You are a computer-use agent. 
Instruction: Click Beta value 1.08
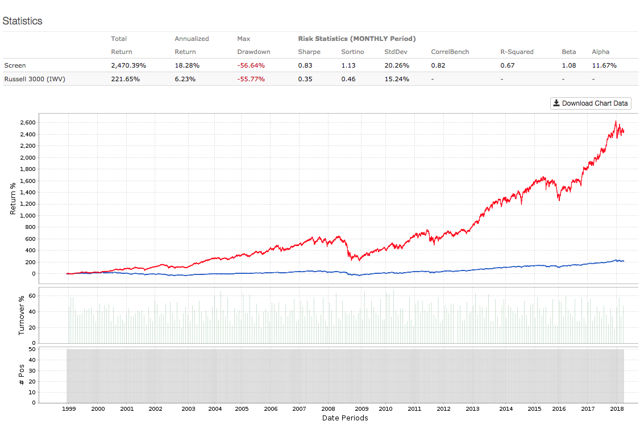(x=569, y=65)
